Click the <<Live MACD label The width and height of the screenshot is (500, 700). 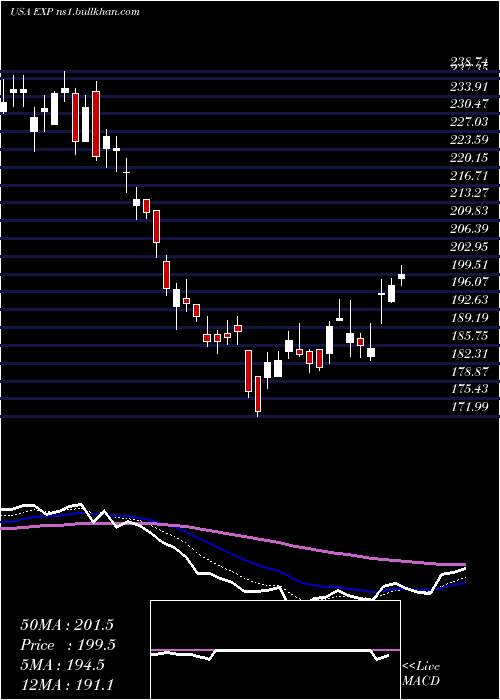pos(421,673)
